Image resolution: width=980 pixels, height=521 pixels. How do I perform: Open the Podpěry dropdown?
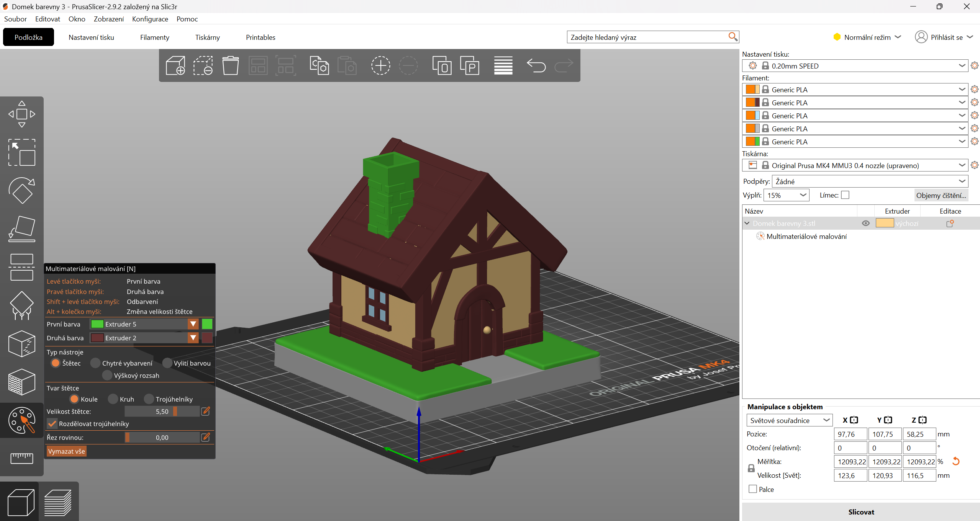870,181
